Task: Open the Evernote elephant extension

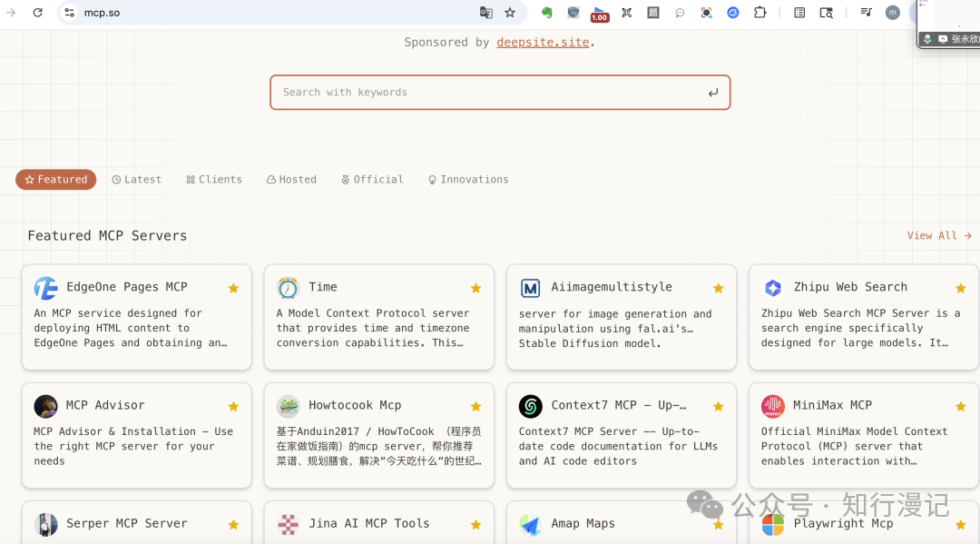Action: [547, 13]
